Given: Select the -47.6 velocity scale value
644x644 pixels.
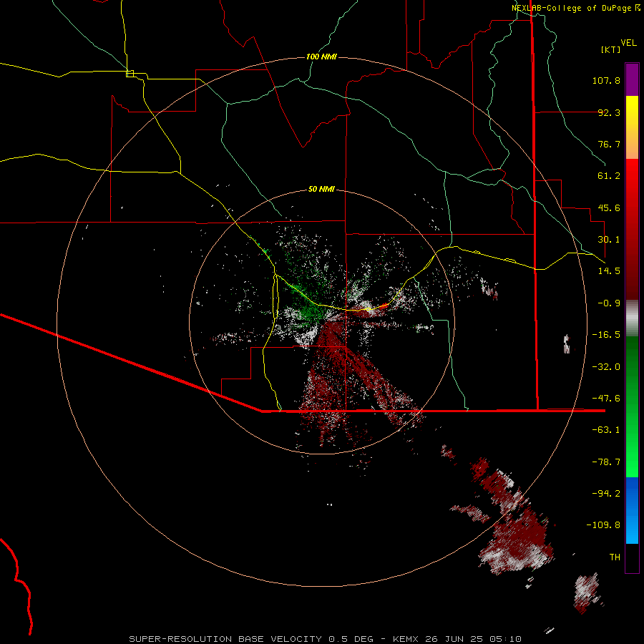Looking at the screenshot, I should (x=606, y=399).
